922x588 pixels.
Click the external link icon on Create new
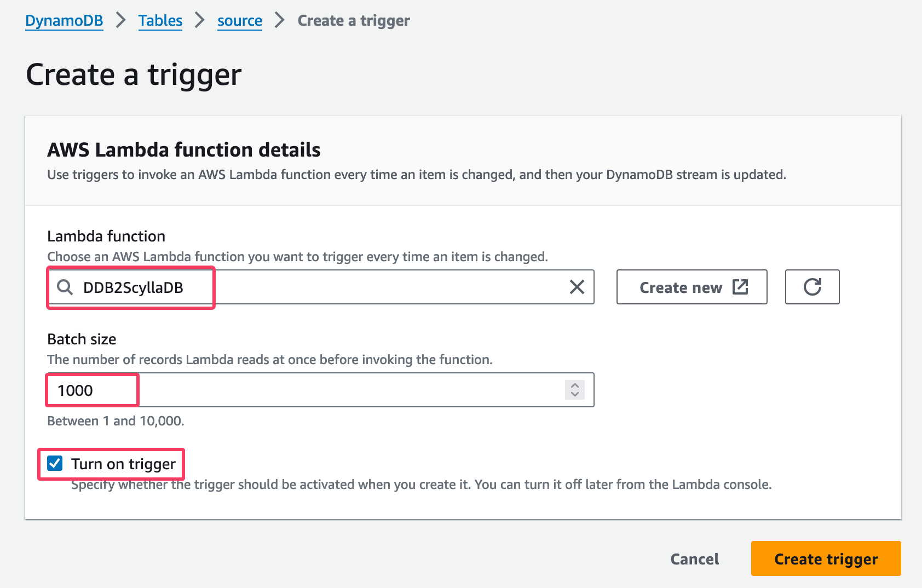tap(741, 286)
